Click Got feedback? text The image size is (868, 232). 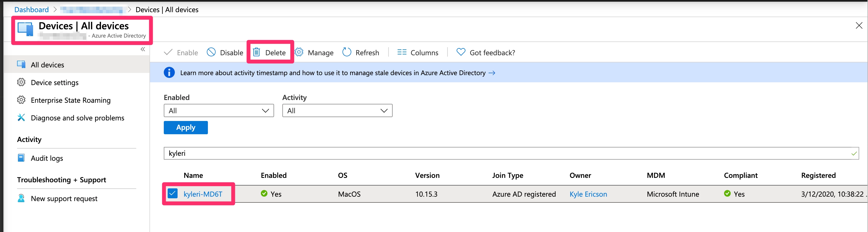click(492, 53)
